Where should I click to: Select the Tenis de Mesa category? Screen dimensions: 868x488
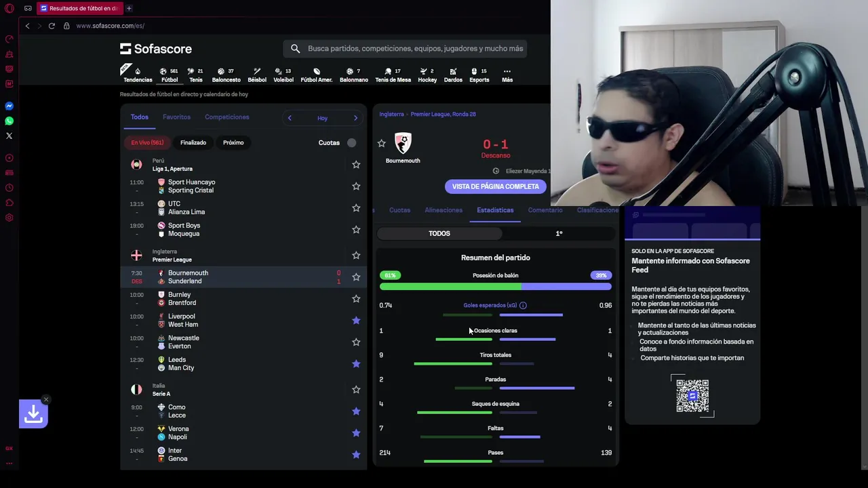(x=393, y=75)
